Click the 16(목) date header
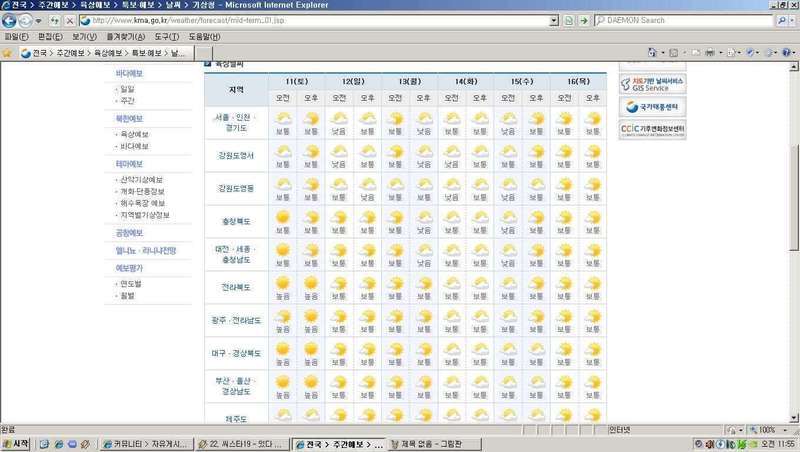This screenshot has height=452, width=800. [x=578, y=82]
